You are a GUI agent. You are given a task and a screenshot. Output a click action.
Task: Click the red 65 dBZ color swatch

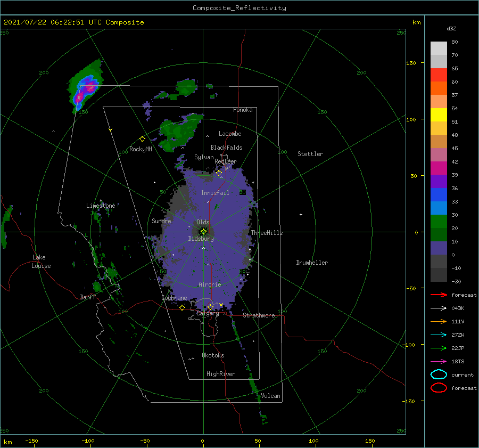pos(439,75)
